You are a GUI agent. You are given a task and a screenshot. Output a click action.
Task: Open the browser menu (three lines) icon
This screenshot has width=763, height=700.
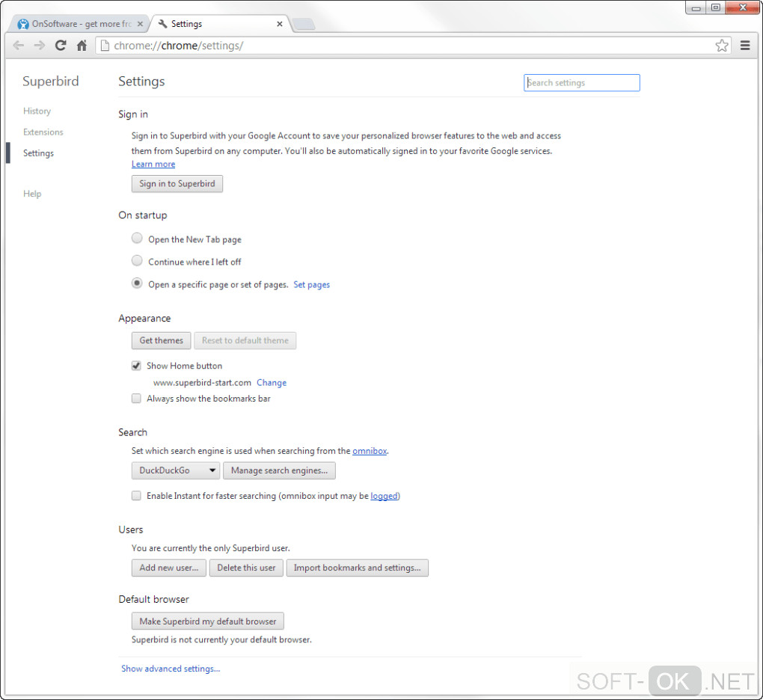745,46
